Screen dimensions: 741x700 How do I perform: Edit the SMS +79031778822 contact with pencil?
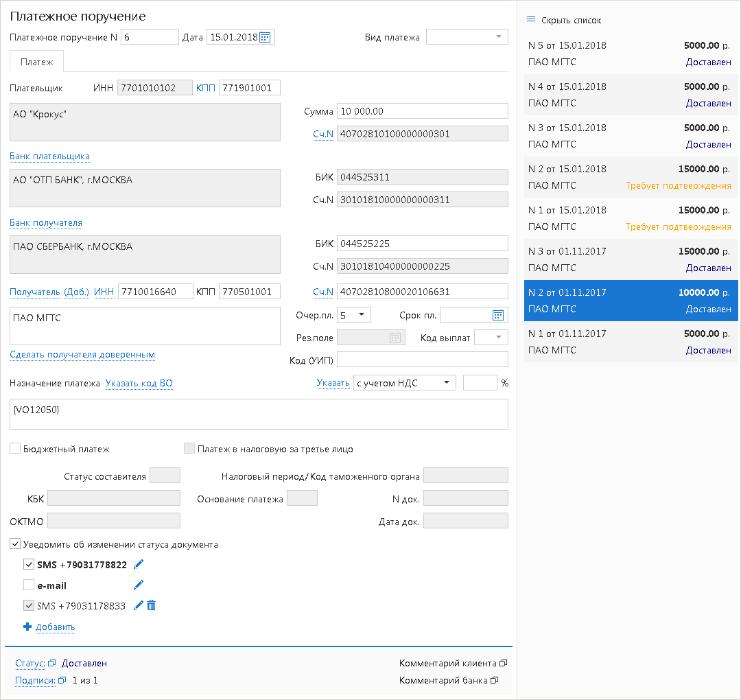pos(139,565)
